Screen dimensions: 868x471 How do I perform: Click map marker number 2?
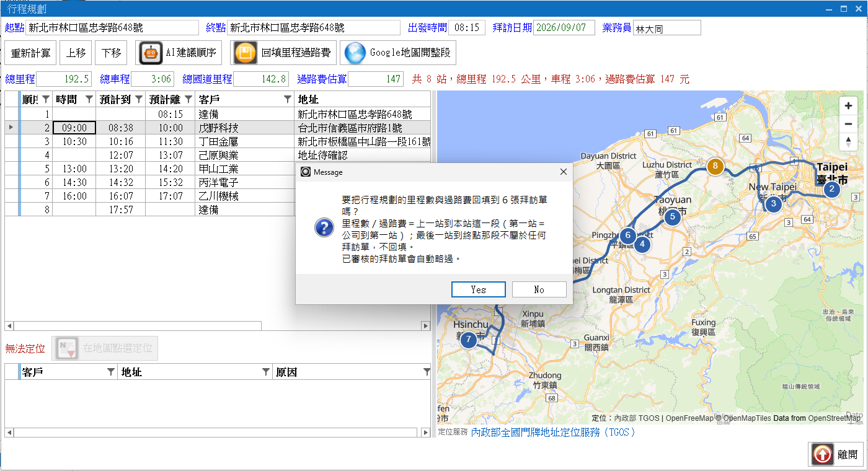point(831,189)
